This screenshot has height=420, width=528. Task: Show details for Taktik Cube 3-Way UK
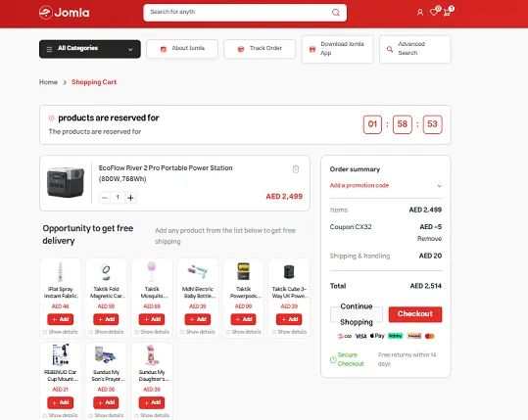click(289, 332)
